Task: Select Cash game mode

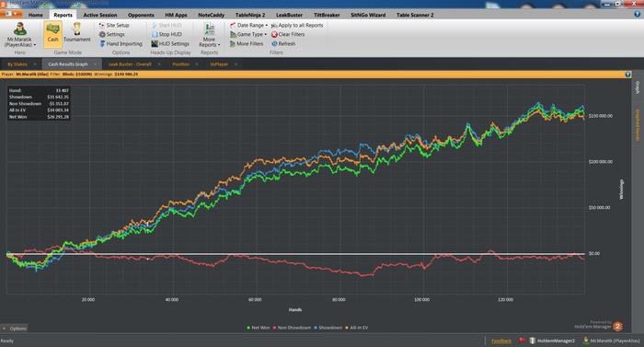Action: pyautogui.click(x=52, y=35)
